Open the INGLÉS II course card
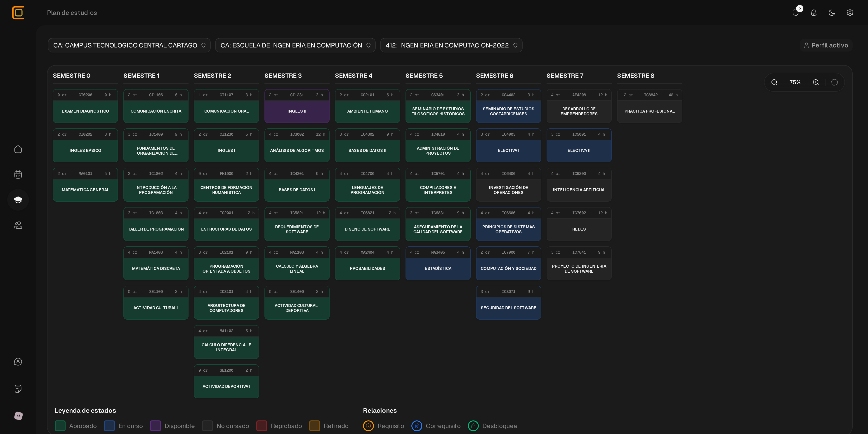This screenshot has height=434, width=868. (297, 106)
